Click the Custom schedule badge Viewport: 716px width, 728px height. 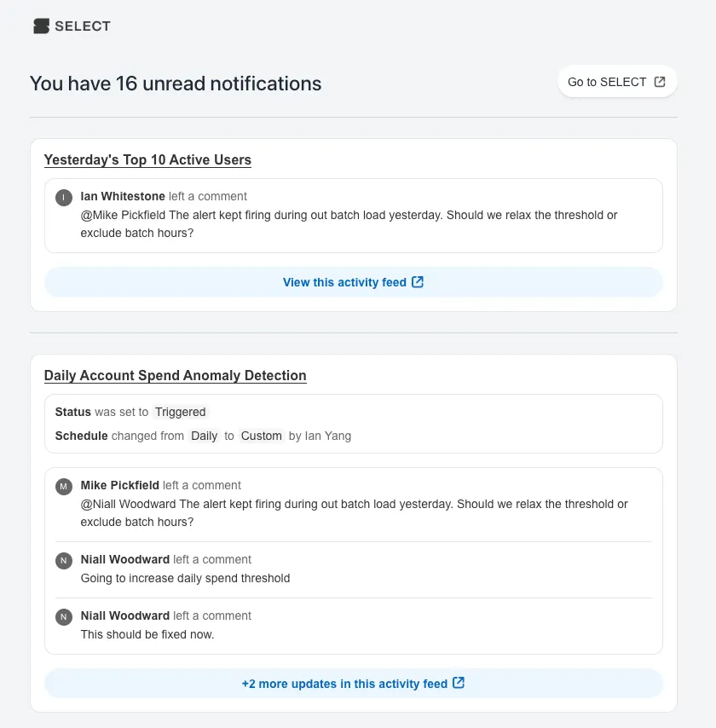tap(261, 436)
